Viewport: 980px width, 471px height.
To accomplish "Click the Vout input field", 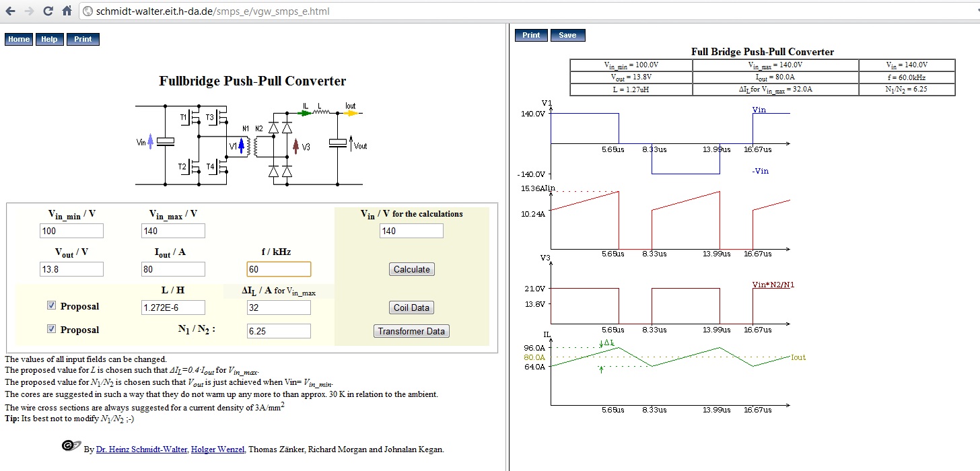I will 72,269.
